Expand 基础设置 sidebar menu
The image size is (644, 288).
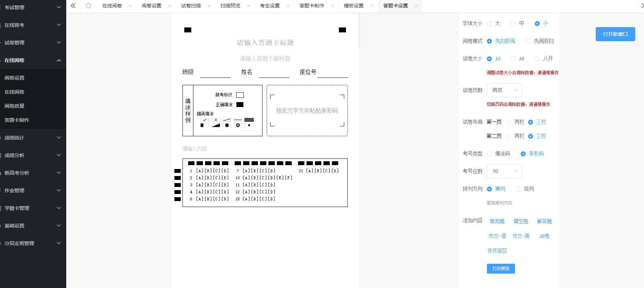[33, 226]
